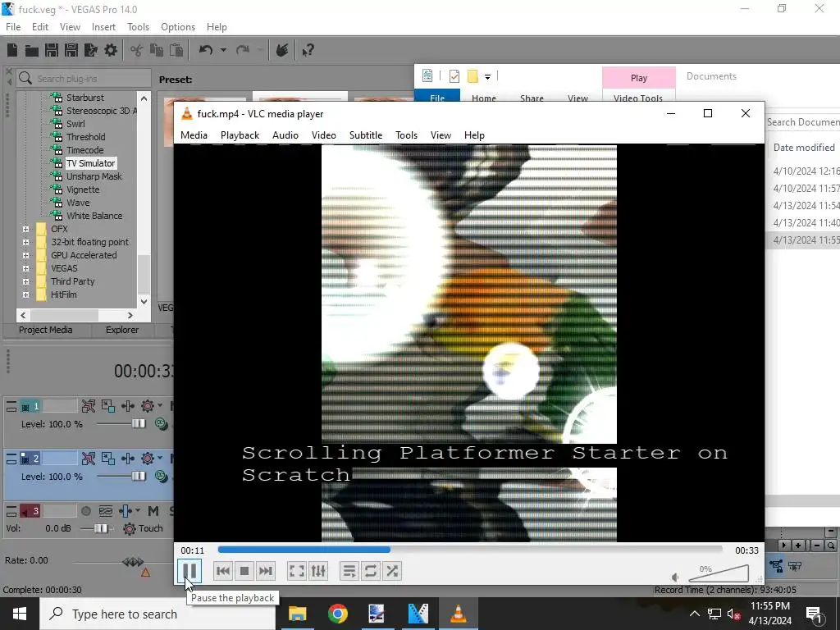This screenshot has height=630, width=840.
Task: Toggle VLC fullscreen video mode
Action: 297,571
